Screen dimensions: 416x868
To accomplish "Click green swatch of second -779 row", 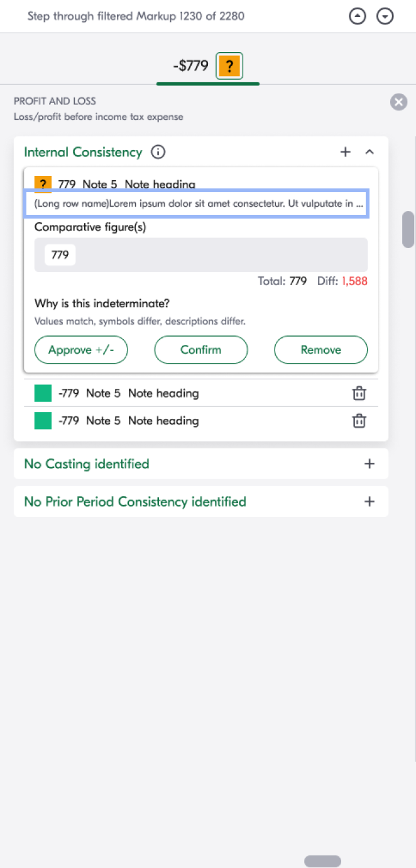I will pos(43,421).
